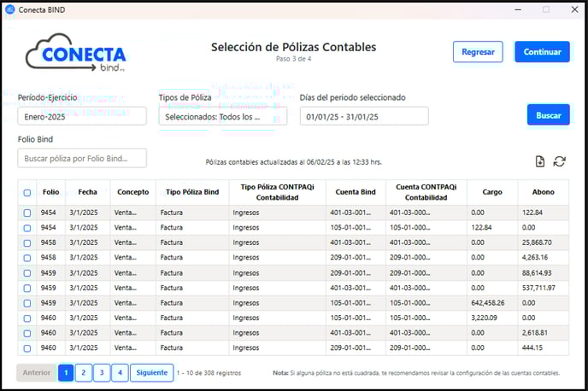The height and width of the screenshot is (391, 588).
Task: Click the '1 - 10 de 308 registros' text
Action: click(209, 373)
